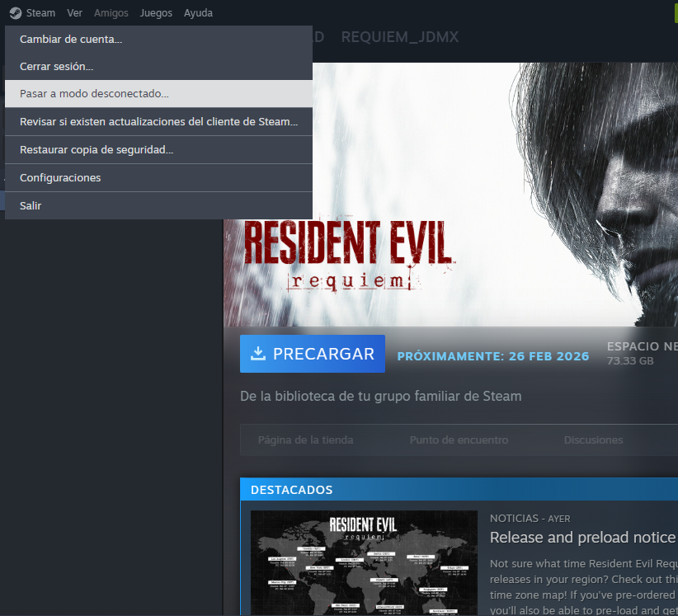The height and width of the screenshot is (616, 678).
Task: Open the Ayuda menu
Action: pyautogui.click(x=198, y=13)
